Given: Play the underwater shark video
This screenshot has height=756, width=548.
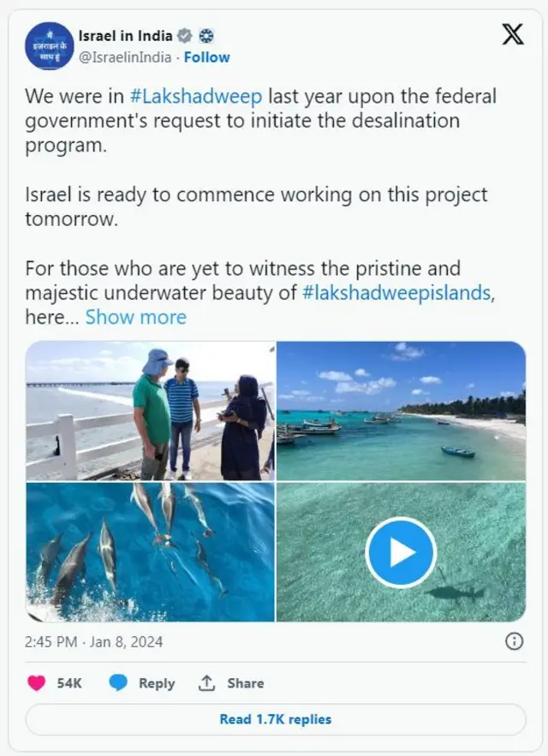Looking at the screenshot, I should [x=401, y=552].
